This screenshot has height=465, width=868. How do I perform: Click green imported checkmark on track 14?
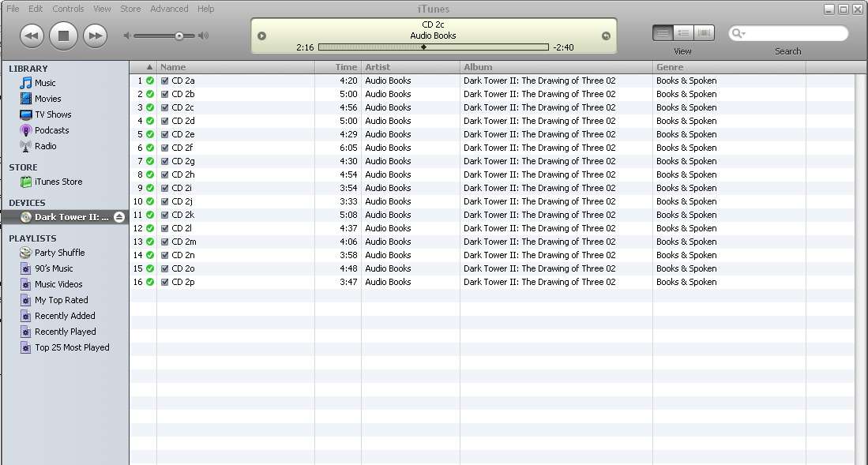click(x=150, y=255)
